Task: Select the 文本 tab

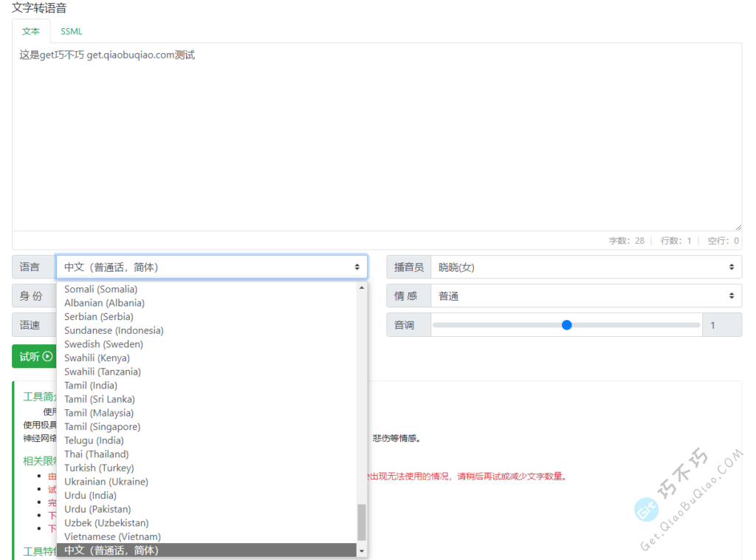Action: pyautogui.click(x=31, y=31)
